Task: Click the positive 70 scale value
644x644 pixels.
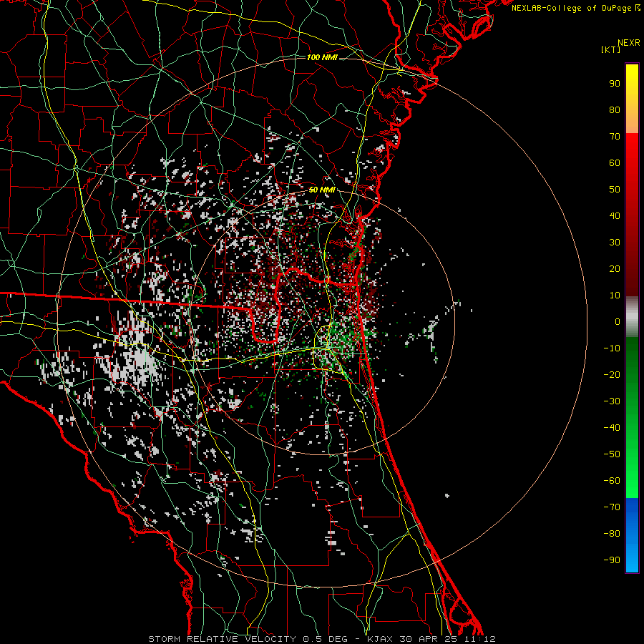Action: point(615,137)
